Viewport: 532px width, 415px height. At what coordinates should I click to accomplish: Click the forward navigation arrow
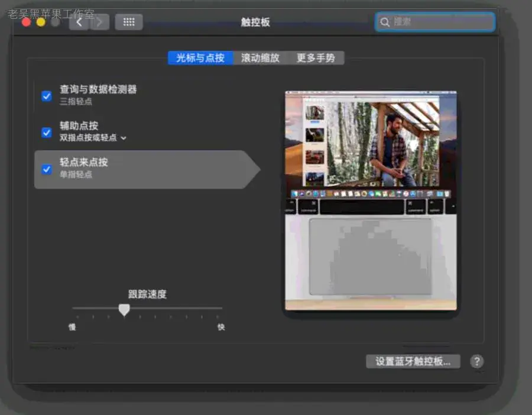[x=99, y=22]
